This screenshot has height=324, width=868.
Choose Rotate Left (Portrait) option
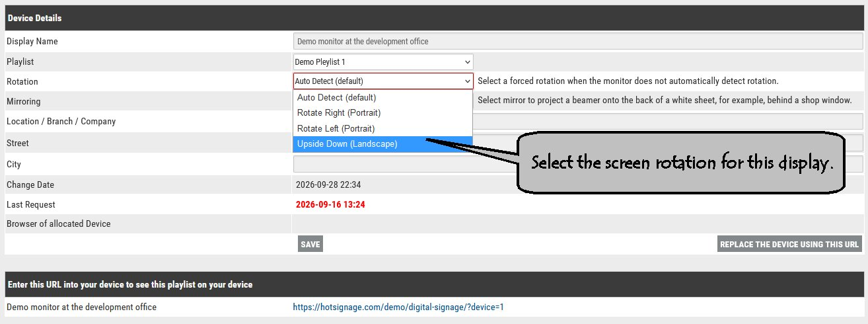click(x=383, y=128)
